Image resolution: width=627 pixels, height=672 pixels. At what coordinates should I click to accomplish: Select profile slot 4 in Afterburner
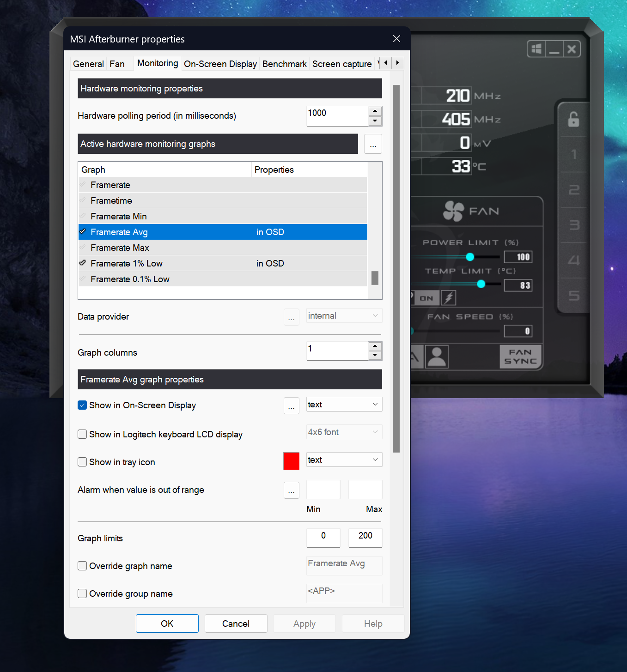574,260
